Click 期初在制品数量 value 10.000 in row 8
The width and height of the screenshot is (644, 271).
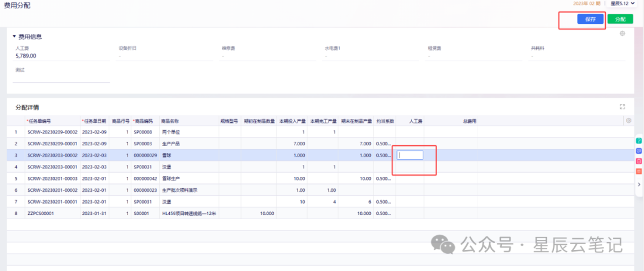pyautogui.click(x=266, y=214)
